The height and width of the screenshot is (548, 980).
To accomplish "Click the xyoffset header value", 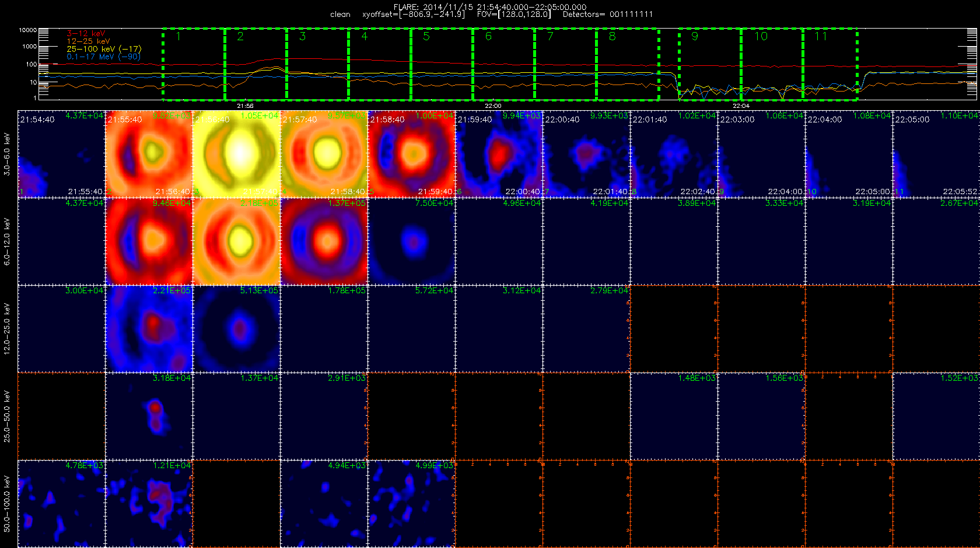I will pyautogui.click(x=414, y=14).
